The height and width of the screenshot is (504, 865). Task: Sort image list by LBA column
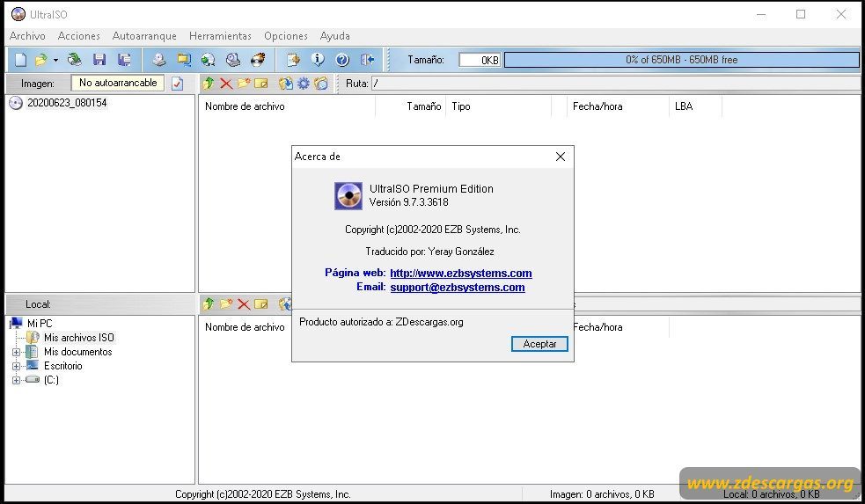tap(695, 106)
